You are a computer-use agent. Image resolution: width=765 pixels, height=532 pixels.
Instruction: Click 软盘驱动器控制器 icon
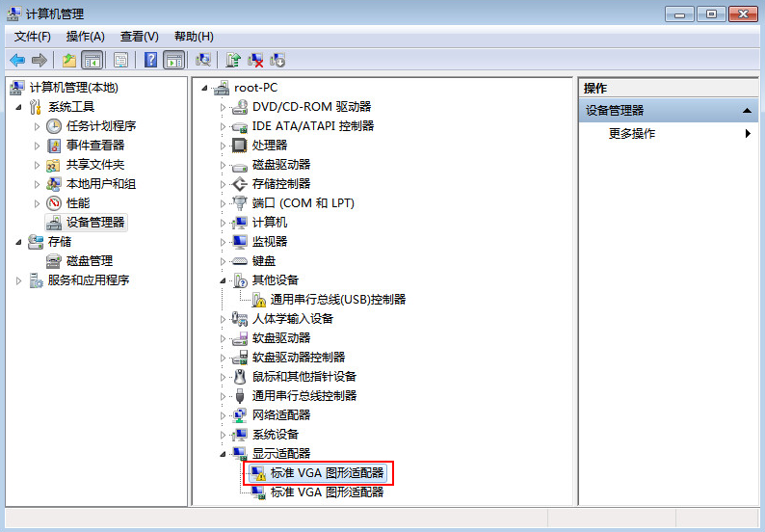tap(240, 358)
